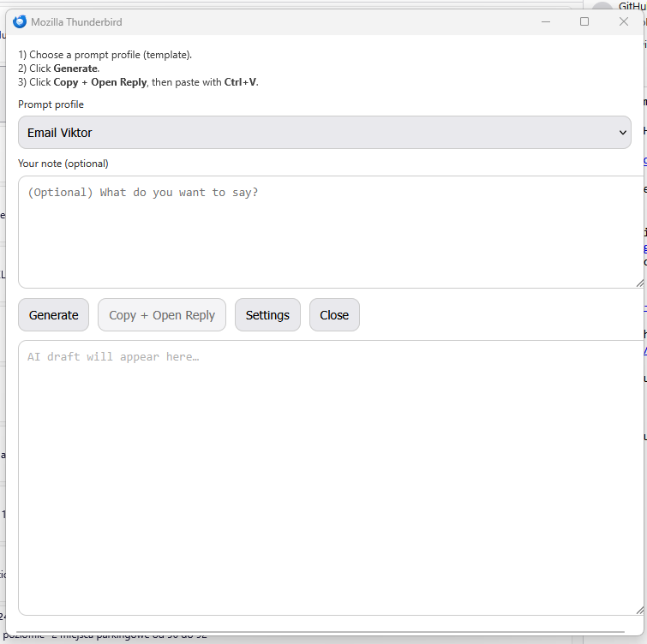Click the Copy + Open Reply button
Screen dimensions: 647x644
tap(162, 315)
